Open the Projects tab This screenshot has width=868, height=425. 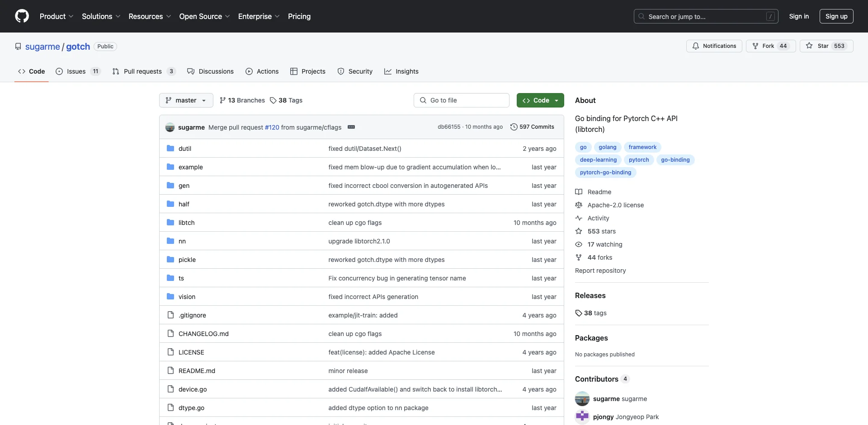click(x=308, y=71)
